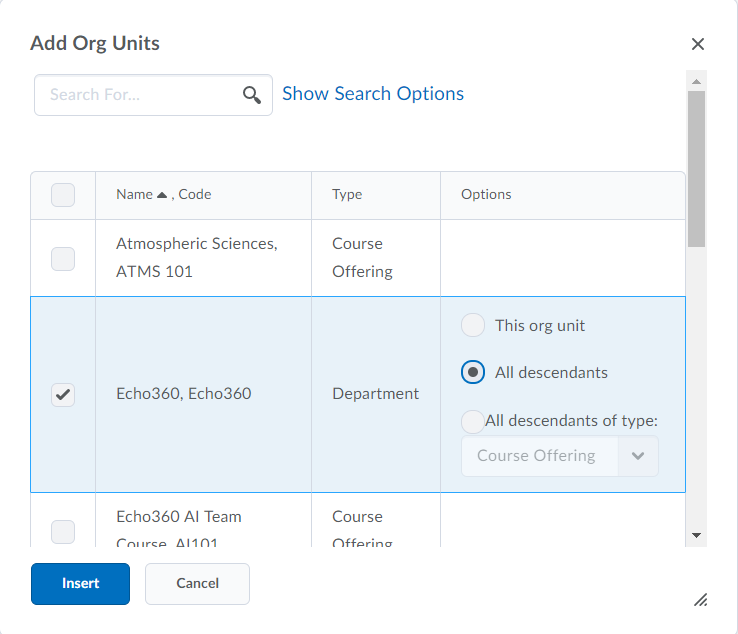This screenshot has width=738, height=634.
Task: Uncheck the Echo360 department checkbox
Action: [x=63, y=394]
